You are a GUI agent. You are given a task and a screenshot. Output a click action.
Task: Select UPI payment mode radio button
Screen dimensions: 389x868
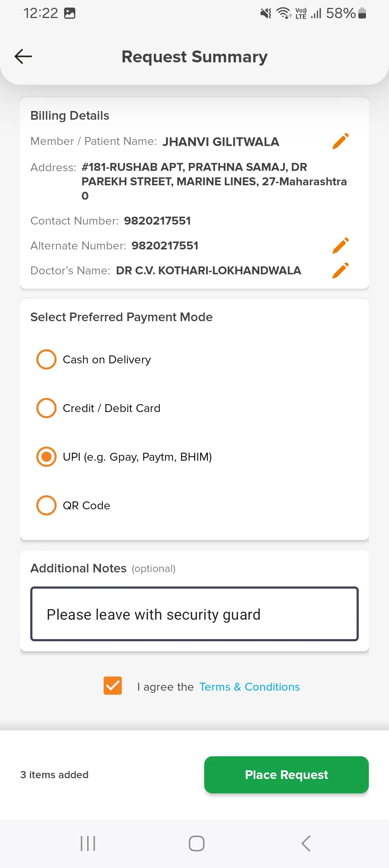46,457
